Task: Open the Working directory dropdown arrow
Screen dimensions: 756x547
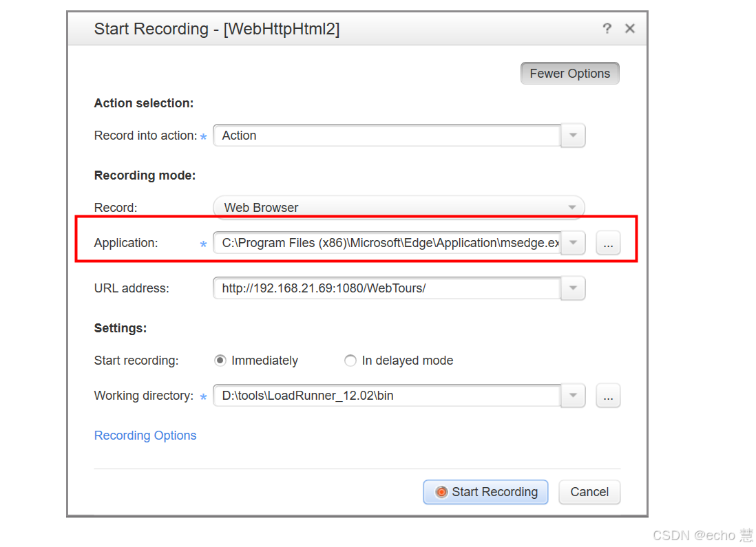Action: (x=573, y=396)
